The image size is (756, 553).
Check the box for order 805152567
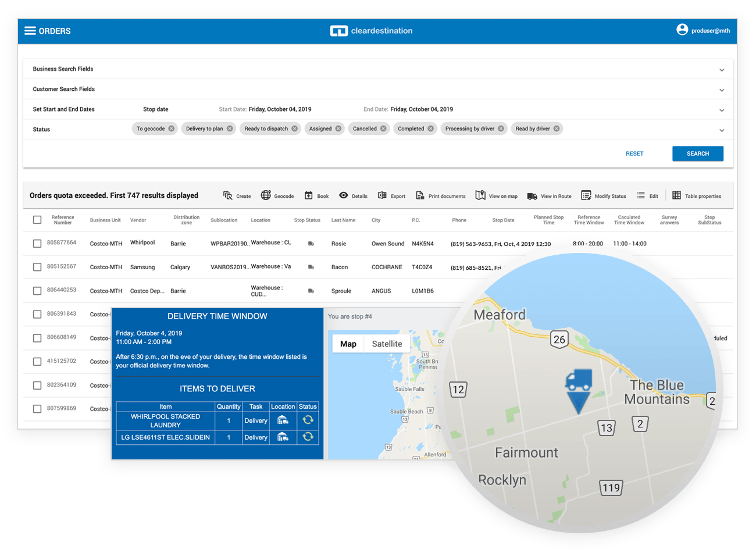tap(37, 267)
